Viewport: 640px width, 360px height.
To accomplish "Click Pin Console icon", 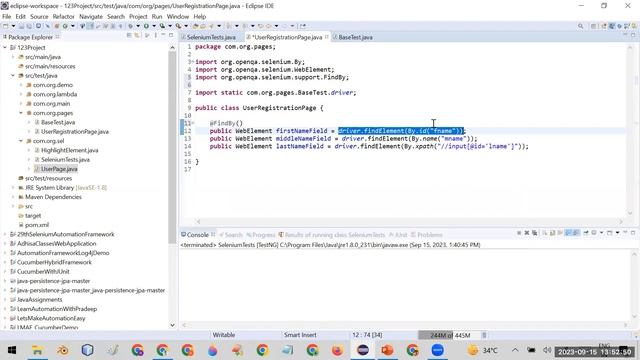I will (586, 233).
